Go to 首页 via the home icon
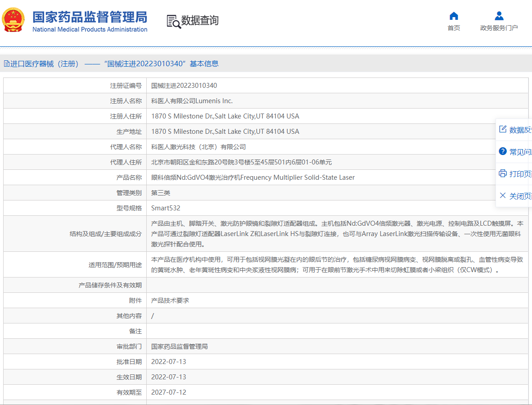This screenshot has height=405, width=532. point(454,16)
